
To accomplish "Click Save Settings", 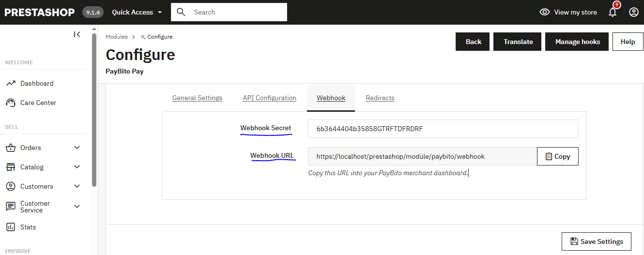I will pyautogui.click(x=597, y=241).
